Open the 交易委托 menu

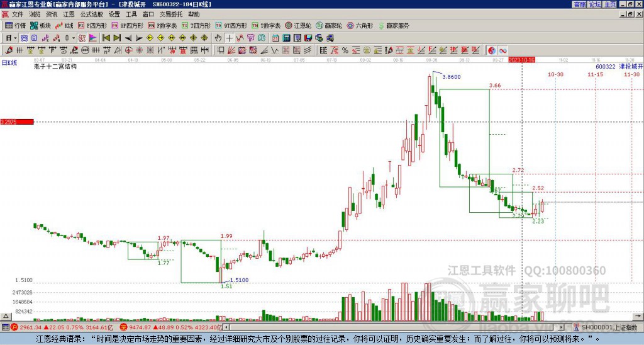point(171,14)
